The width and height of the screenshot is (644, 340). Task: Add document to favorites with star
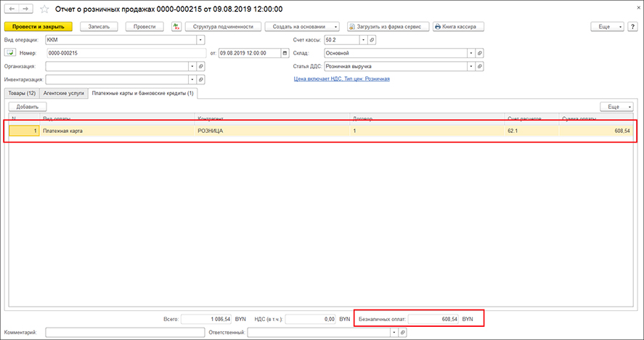[44, 9]
